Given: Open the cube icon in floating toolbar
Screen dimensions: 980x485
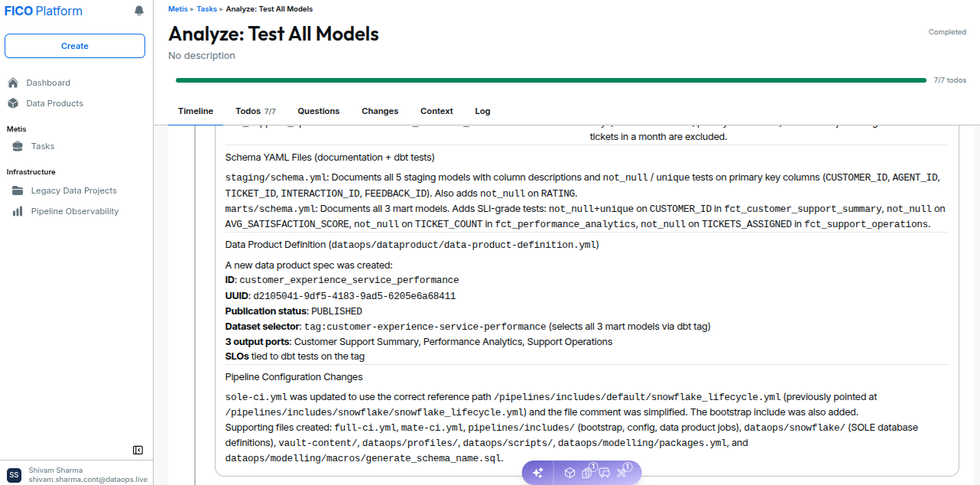Looking at the screenshot, I should (x=570, y=473).
